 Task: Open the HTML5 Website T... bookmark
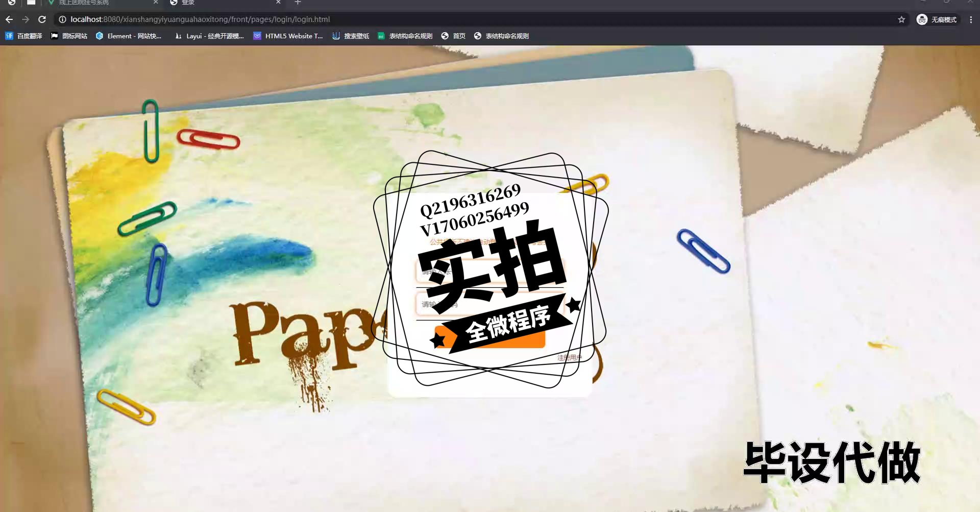[288, 36]
